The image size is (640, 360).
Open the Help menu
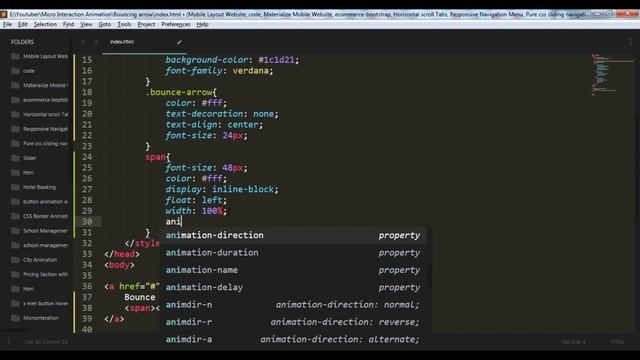[202, 24]
